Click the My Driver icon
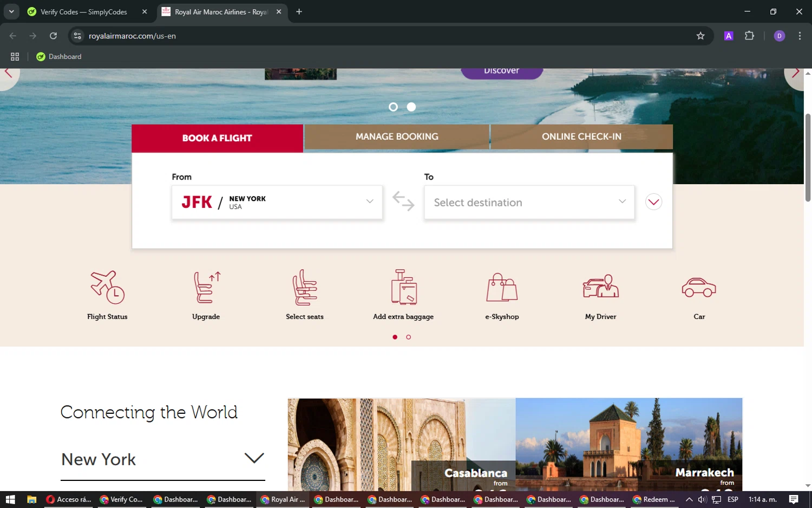The image size is (812, 508). click(x=601, y=287)
